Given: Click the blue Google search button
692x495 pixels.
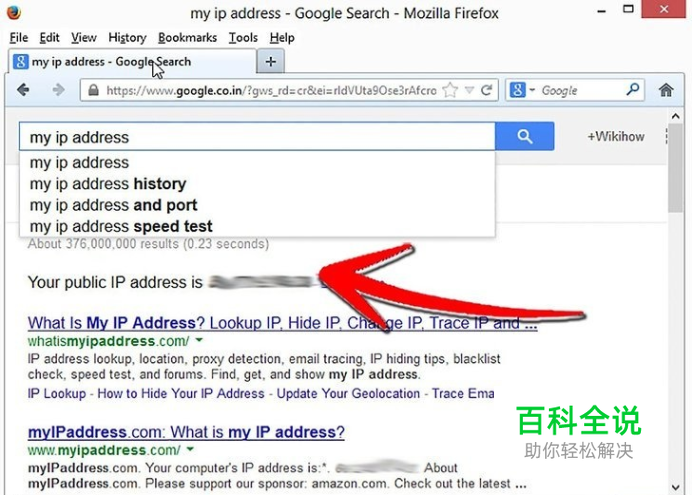Looking at the screenshot, I should pyautogui.click(x=524, y=136).
